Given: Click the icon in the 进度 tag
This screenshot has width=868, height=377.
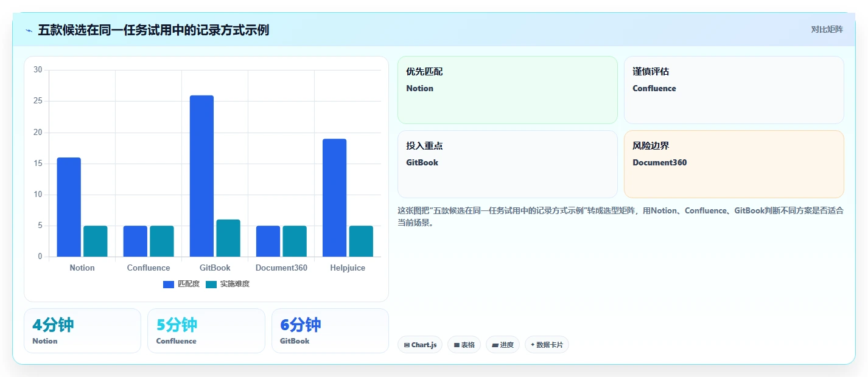Looking at the screenshot, I should (x=495, y=345).
